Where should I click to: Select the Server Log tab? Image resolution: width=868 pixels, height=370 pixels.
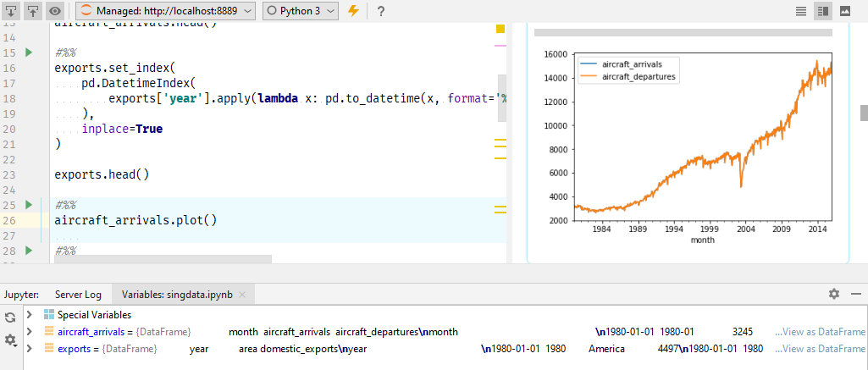coord(78,295)
